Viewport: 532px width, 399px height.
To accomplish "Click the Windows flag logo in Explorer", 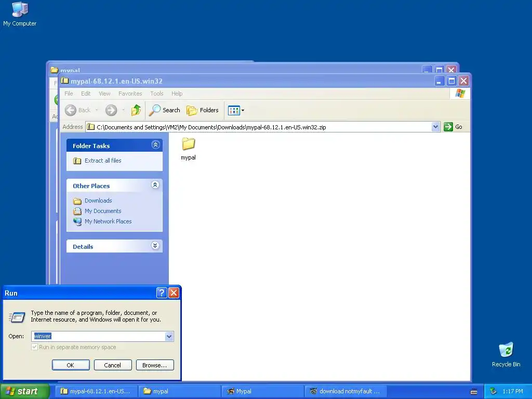I will pos(460,94).
